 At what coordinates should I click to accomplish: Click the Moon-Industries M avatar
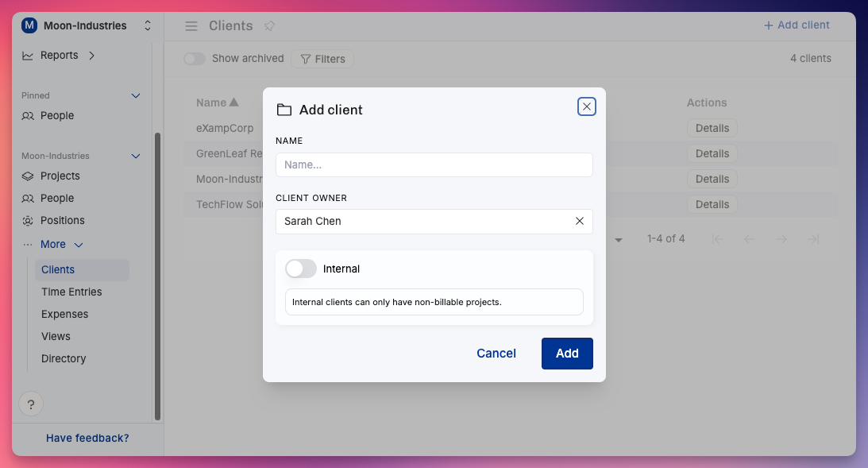[29, 25]
